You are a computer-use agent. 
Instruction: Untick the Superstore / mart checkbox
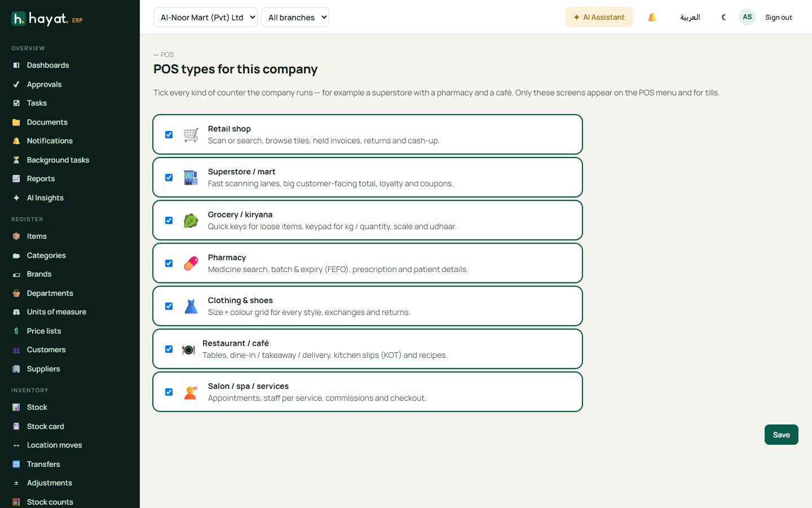click(169, 177)
